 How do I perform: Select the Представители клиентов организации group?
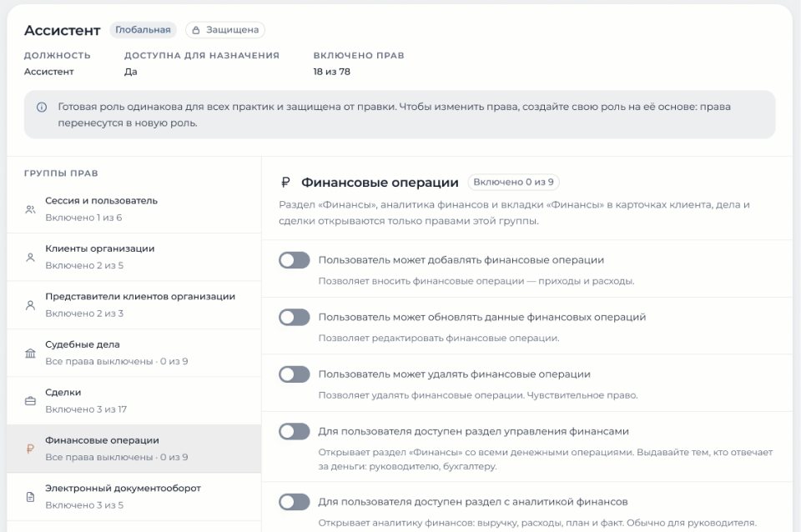point(133,305)
